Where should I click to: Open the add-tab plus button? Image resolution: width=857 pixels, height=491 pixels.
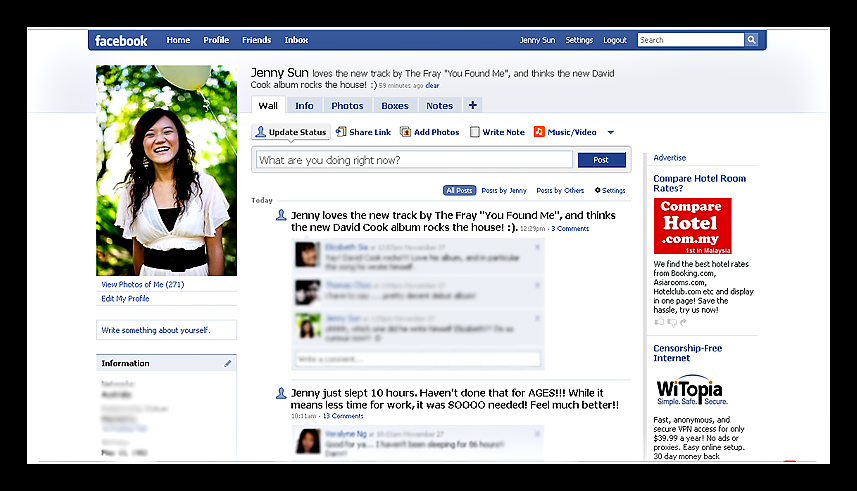[x=473, y=105]
